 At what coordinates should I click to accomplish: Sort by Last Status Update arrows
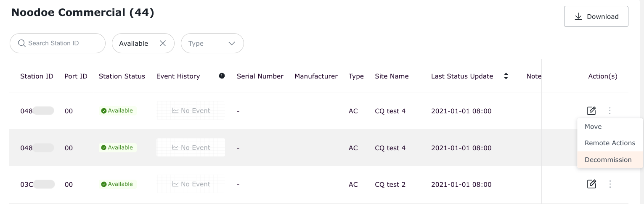[506, 76]
